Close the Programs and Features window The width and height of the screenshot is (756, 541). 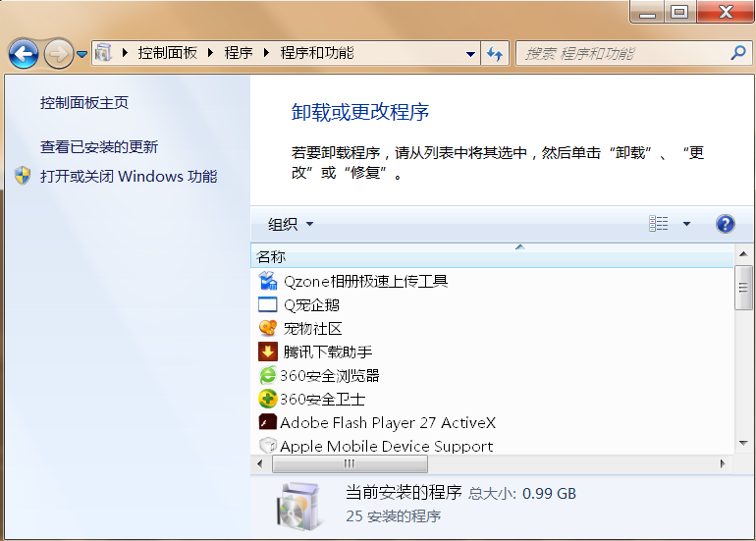[726, 12]
